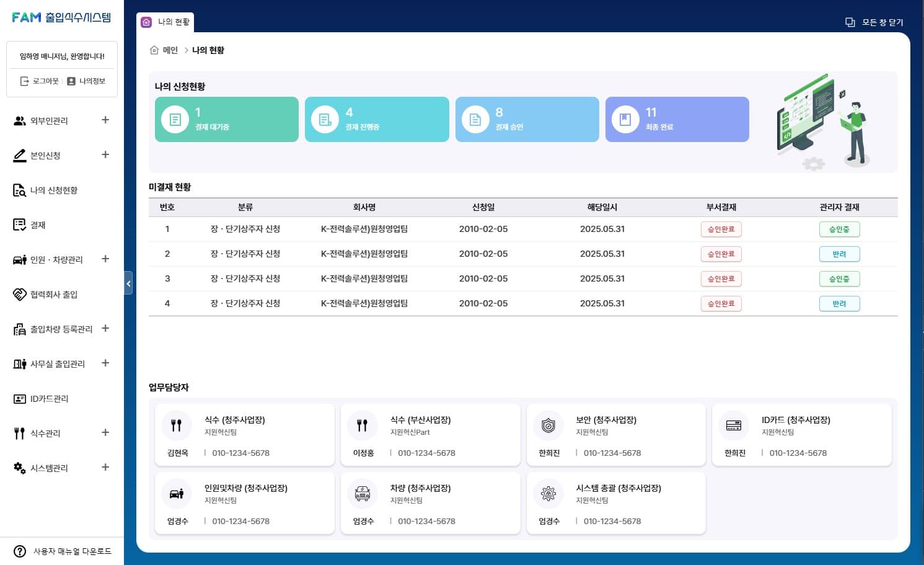Click 모든 창 닫기 windows icon
The height and width of the screenshot is (565, 924).
(x=850, y=22)
